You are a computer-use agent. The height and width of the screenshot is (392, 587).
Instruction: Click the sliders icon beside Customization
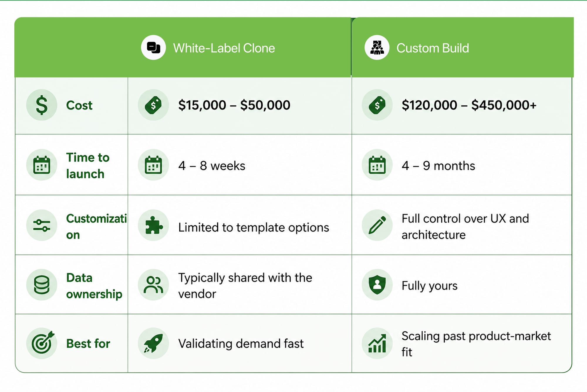coord(42,225)
